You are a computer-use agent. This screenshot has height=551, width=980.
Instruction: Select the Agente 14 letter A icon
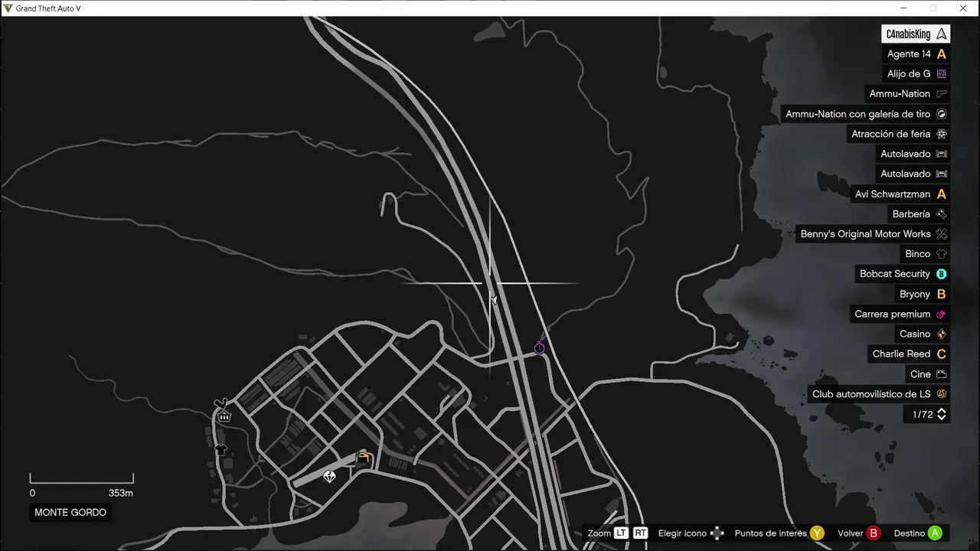pos(942,54)
